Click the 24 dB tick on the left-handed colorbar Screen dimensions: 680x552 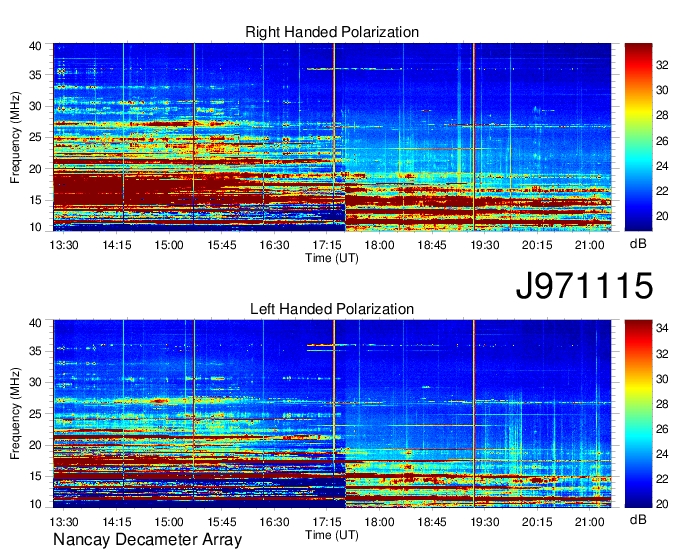click(662, 454)
